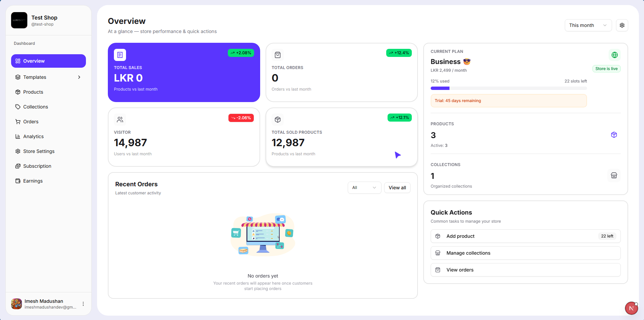This screenshot has width=644, height=320.
Task: Open the settings gear in the top right
Action: (x=622, y=25)
